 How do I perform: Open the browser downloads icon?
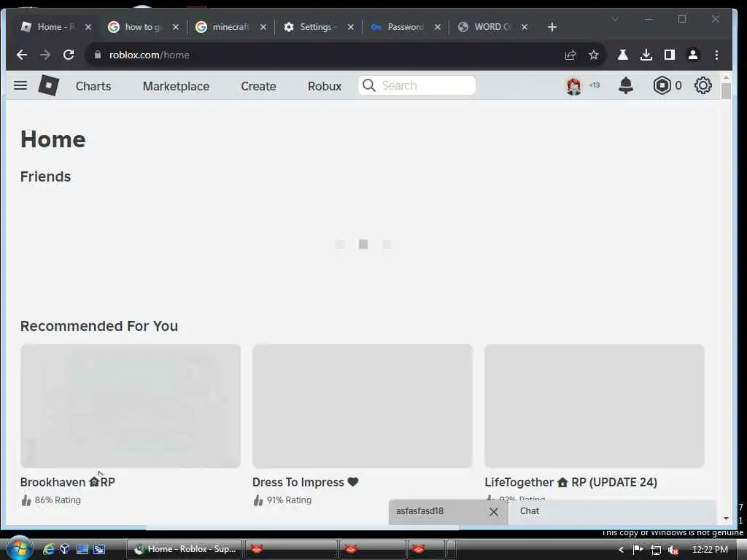click(646, 55)
